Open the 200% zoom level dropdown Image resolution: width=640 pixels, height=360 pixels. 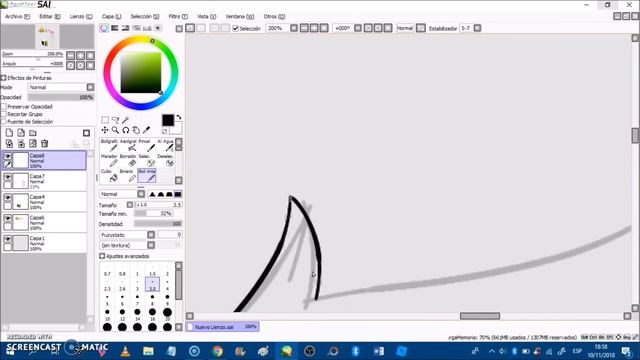point(294,28)
